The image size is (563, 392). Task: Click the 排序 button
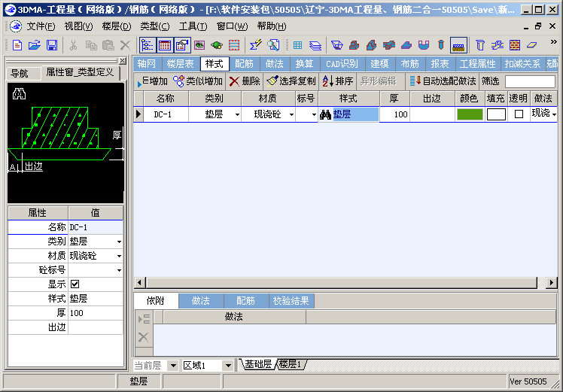coord(337,81)
